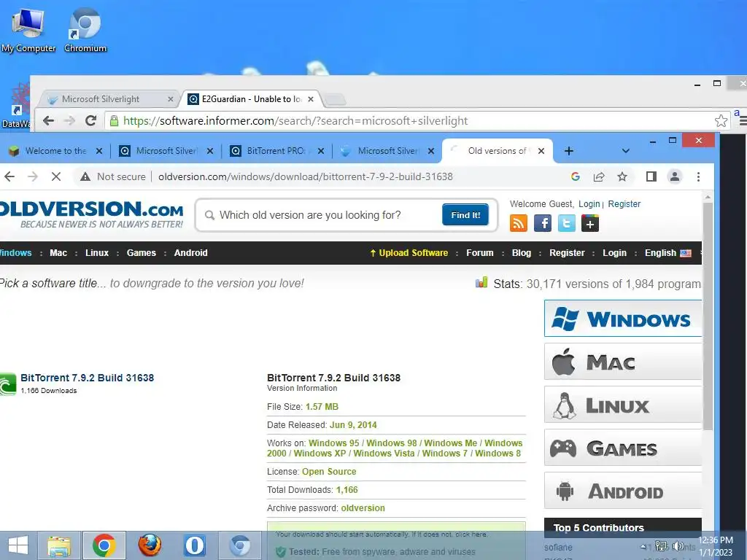Click the Register link near Welcome Guest

pyautogui.click(x=624, y=204)
